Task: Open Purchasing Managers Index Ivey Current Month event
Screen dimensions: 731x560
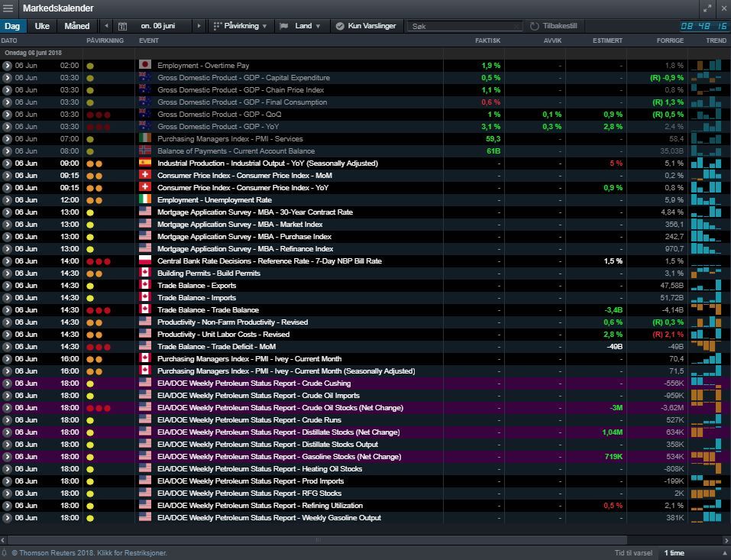Action: click(x=250, y=358)
